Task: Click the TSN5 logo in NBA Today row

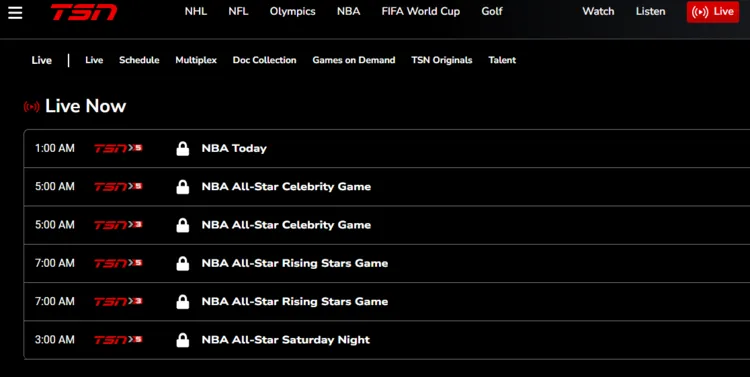Action: click(x=118, y=148)
